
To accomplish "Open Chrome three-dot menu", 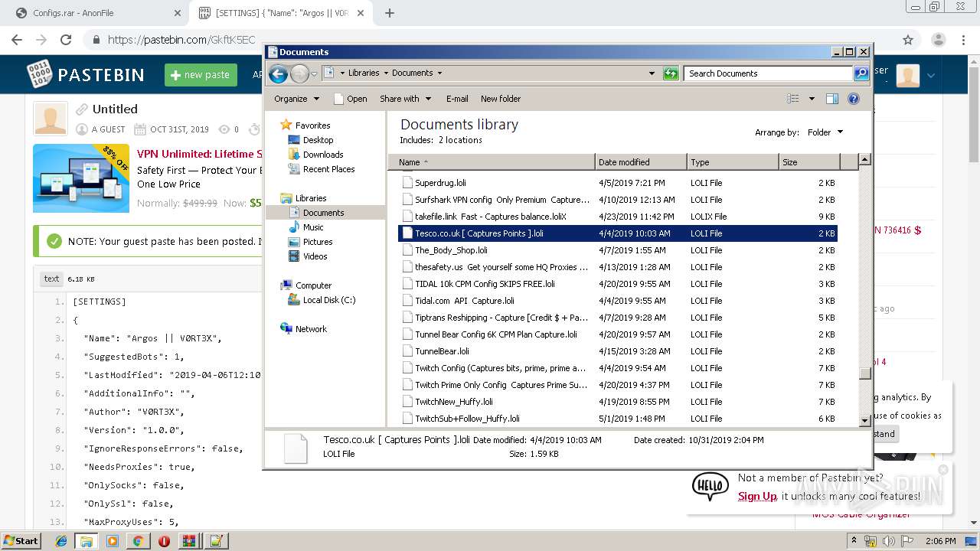I will point(962,40).
